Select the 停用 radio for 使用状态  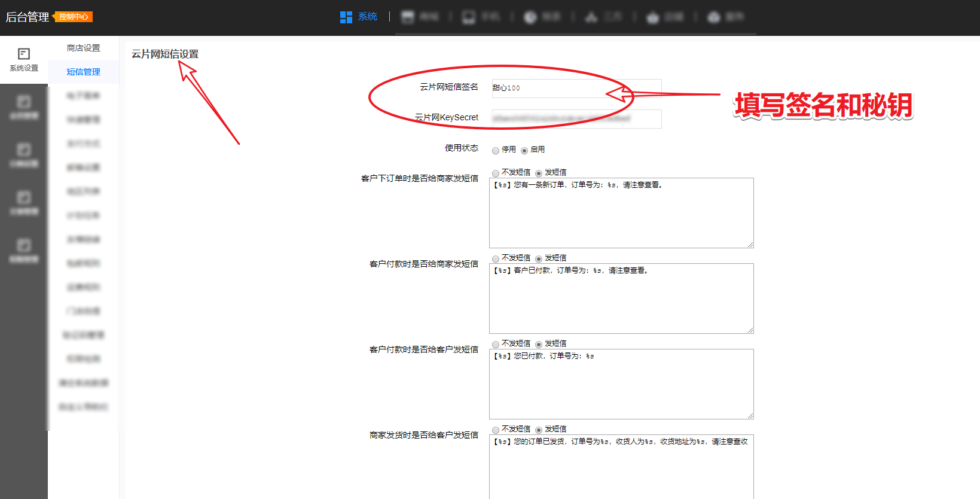click(x=496, y=151)
